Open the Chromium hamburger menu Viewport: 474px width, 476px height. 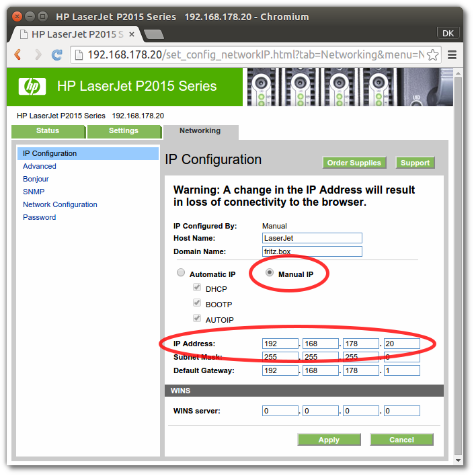(x=452, y=55)
